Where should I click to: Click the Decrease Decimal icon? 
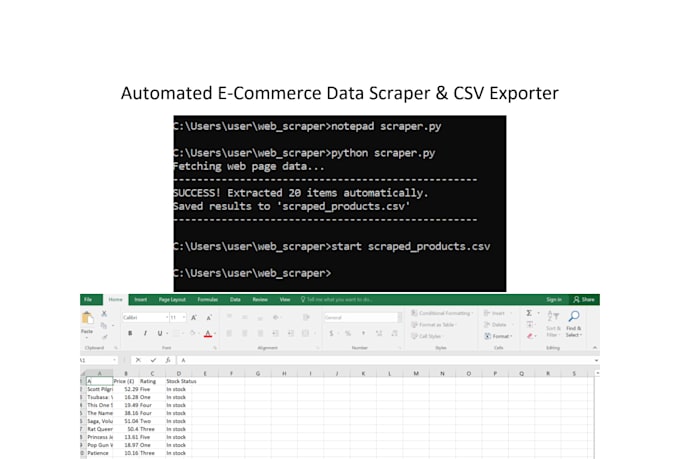point(394,333)
